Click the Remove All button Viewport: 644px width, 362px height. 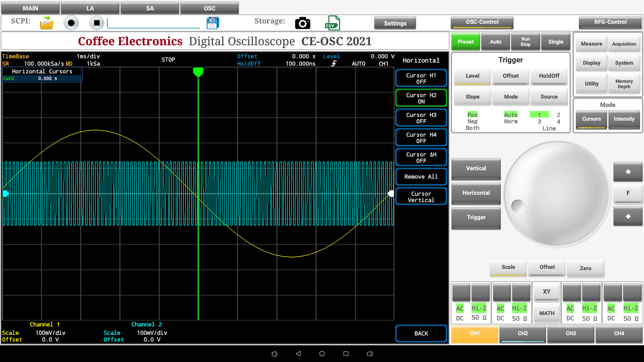coord(421,177)
